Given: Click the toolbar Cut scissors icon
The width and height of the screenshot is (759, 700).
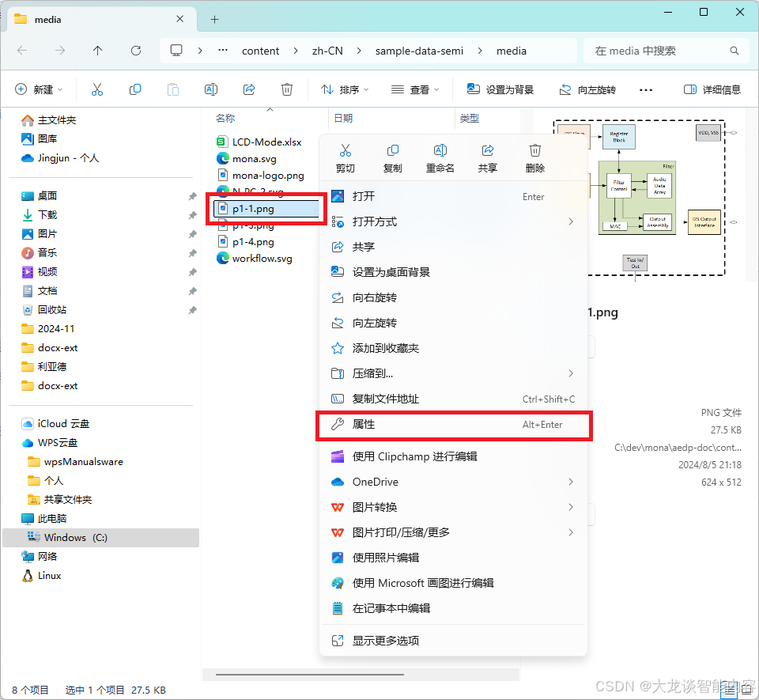Looking at the screenshot, I should point(97,89).
